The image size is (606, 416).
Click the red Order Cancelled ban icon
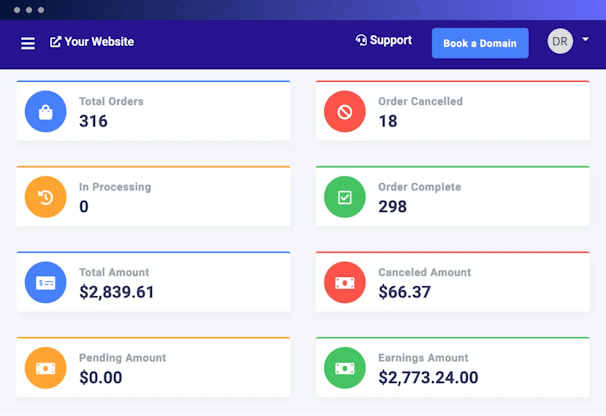click(345, 111)
